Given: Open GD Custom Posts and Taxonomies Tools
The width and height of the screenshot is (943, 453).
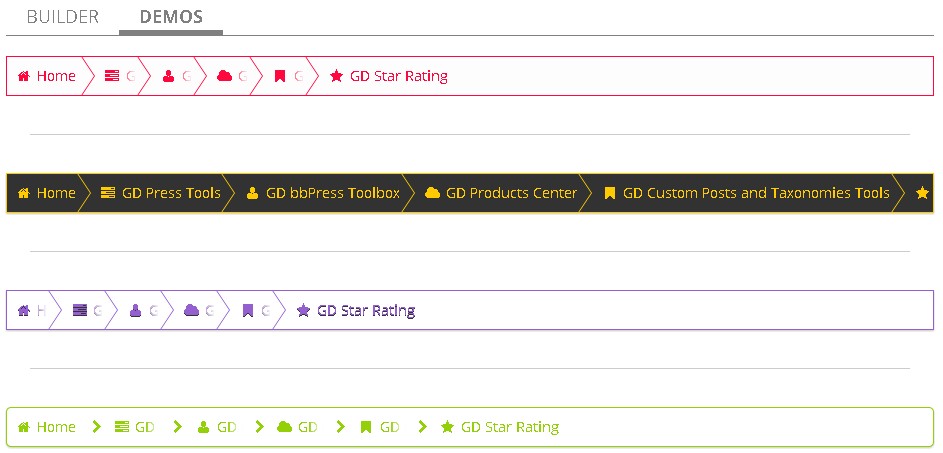Looking at the screenshot, I should 747,193.
